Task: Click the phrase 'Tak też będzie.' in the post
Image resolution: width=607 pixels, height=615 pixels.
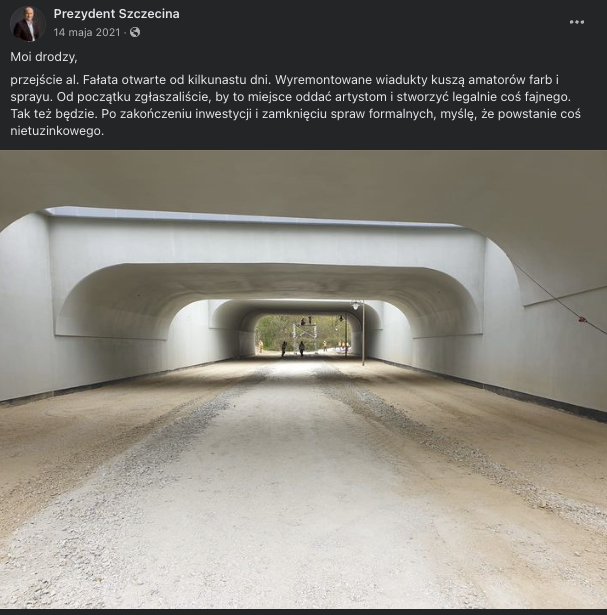Action: (53, 114)
